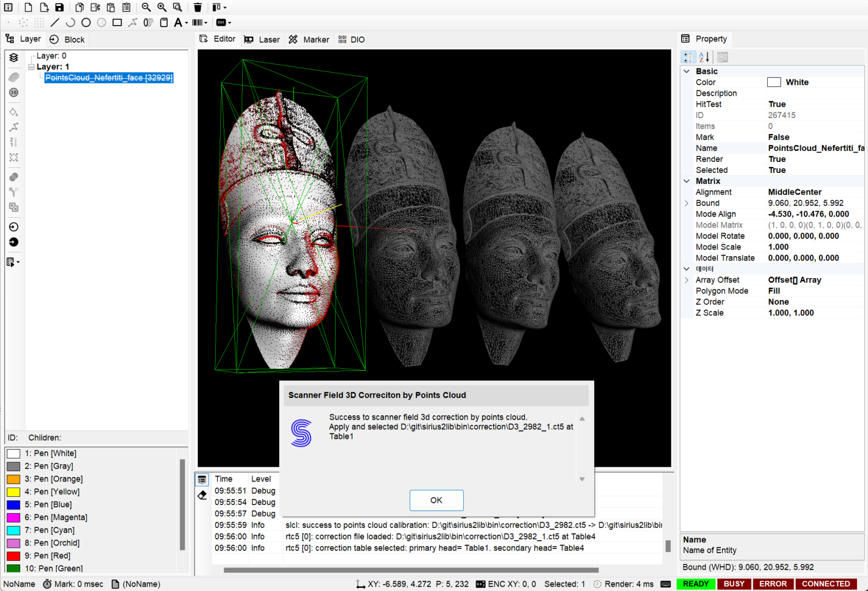Click the layers stack icon in sidebar
The image size is (868, 591).
pyautogui.click(x=14, y=57)
